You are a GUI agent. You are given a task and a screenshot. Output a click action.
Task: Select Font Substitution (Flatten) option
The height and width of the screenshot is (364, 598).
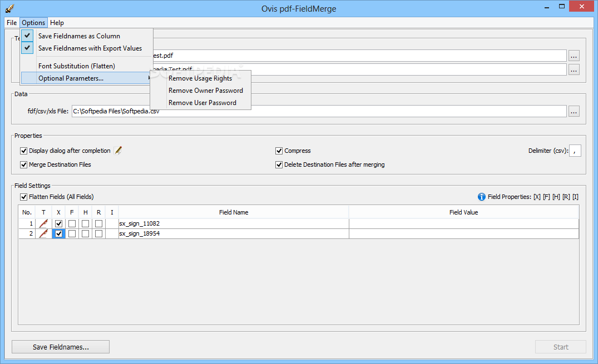click(x=87, y=66)
